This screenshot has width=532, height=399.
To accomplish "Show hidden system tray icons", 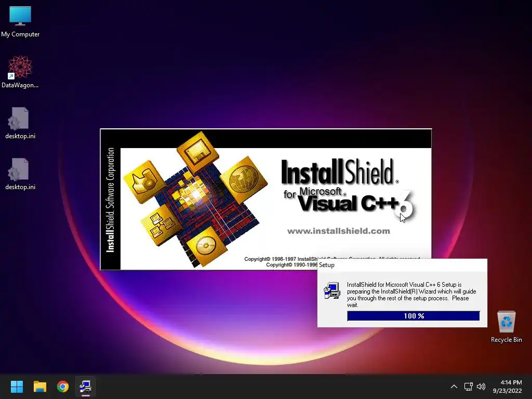I will 454,387.
